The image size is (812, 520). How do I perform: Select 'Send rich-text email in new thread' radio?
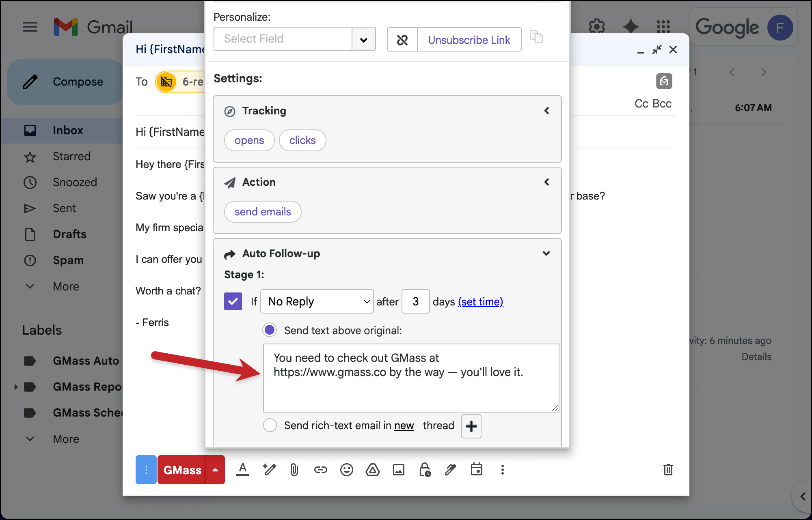tap(270, 425)
